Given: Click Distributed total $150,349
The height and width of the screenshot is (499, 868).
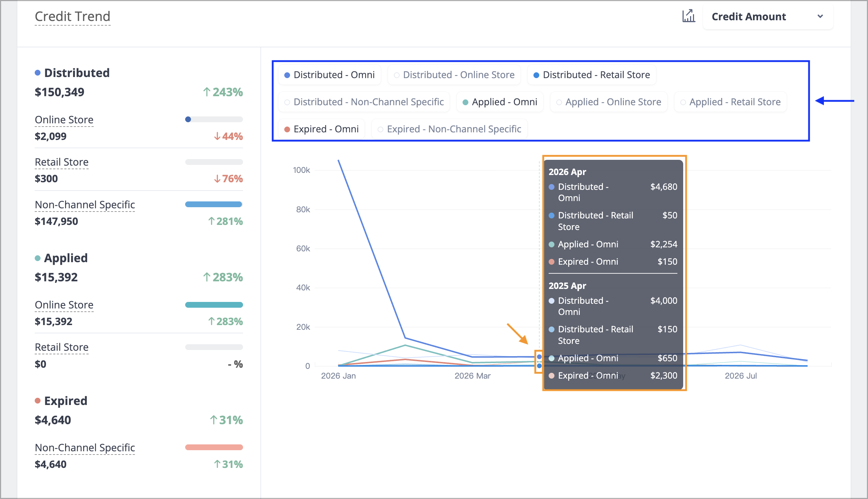Looking at the screenshot, I should (x=59, y=92).
